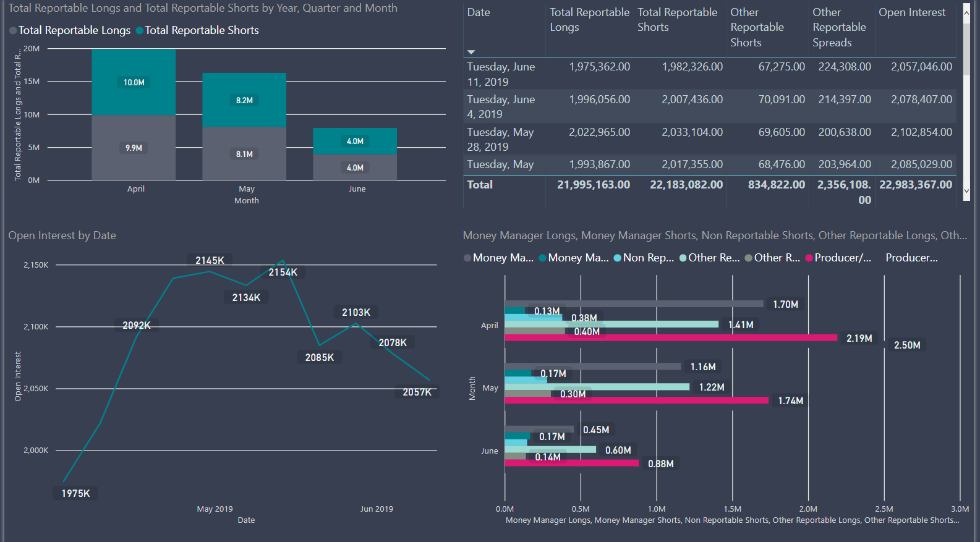Sort table by Other Reportable Spreads header

click(x=839, y=27)
